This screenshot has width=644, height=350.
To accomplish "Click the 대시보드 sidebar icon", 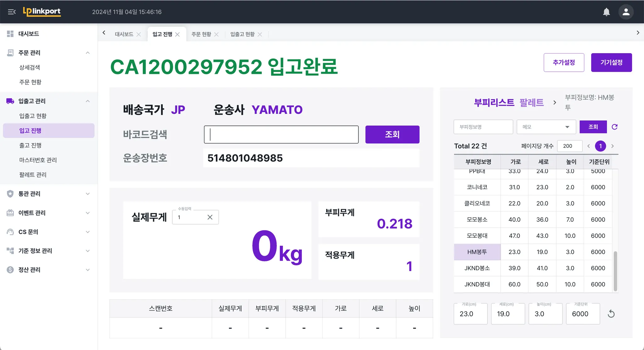I will [x=10, y=34].
